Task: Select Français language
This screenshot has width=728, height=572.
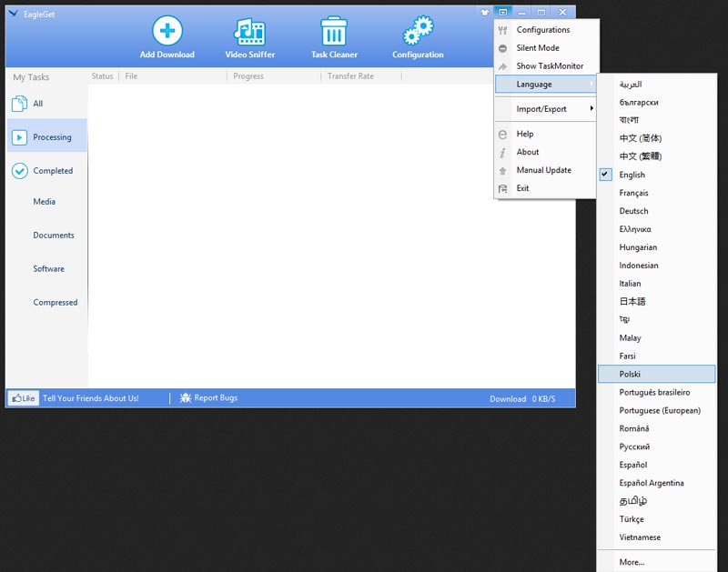Action: coord(656,193)
